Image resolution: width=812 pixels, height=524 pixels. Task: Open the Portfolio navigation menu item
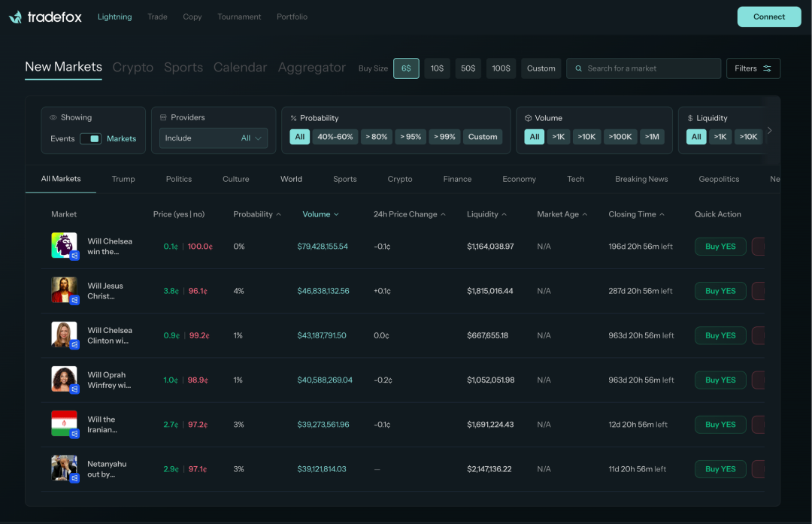tap(292, 17)
